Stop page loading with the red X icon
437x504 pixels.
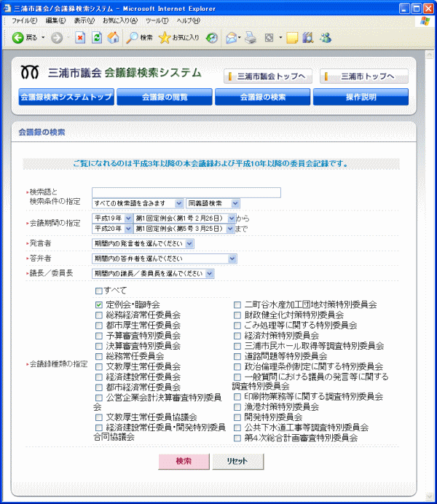(x=80, y=38)
